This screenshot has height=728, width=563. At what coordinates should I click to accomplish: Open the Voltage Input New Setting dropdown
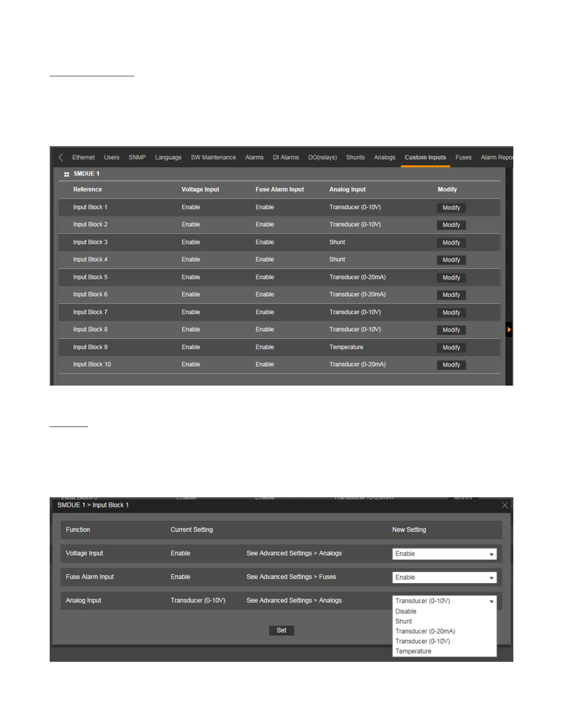pos(444,554)
